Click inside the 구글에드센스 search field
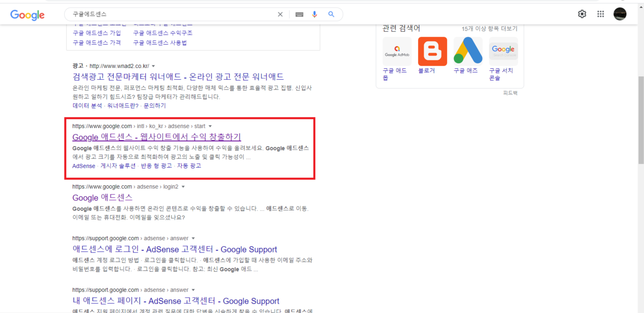The width and height of the screenshot is (644, 313). point(173,14)
